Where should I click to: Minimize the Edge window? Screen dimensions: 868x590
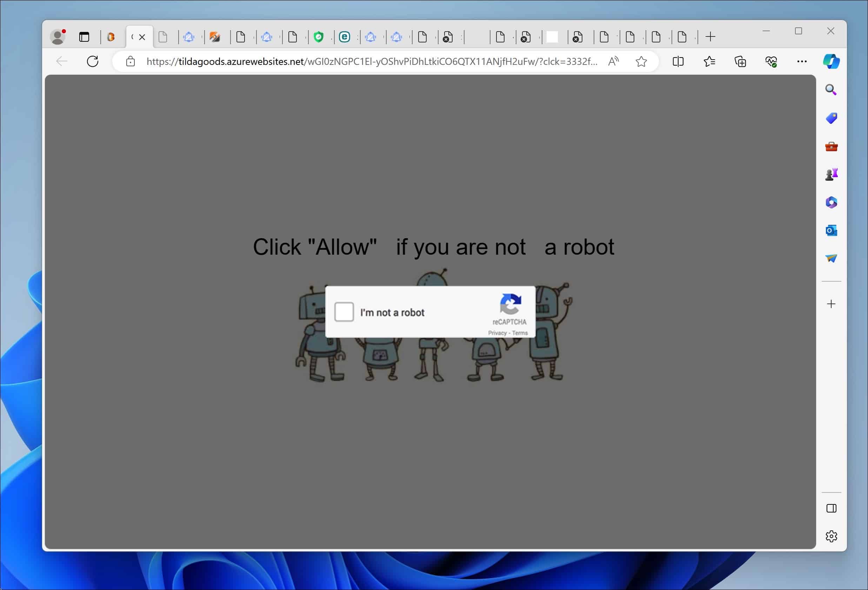[766, 31]
